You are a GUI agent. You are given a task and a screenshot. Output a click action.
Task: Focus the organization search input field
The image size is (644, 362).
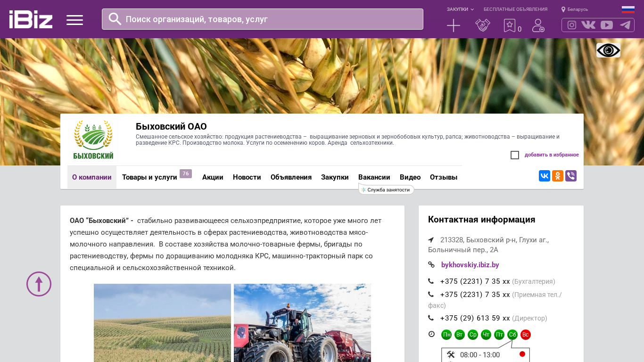263,19
